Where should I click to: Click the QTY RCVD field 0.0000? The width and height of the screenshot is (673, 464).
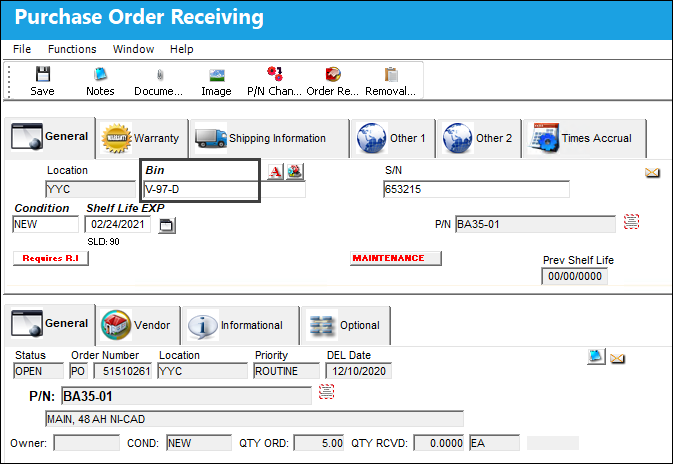(x=439, y=443)
